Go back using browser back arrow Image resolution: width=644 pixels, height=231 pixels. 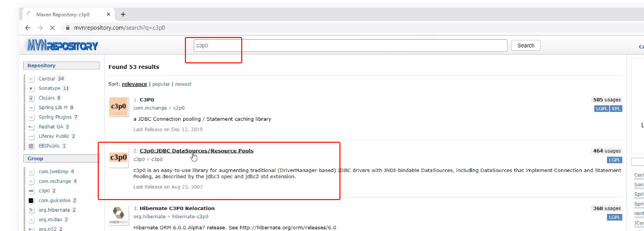(28, 28)
